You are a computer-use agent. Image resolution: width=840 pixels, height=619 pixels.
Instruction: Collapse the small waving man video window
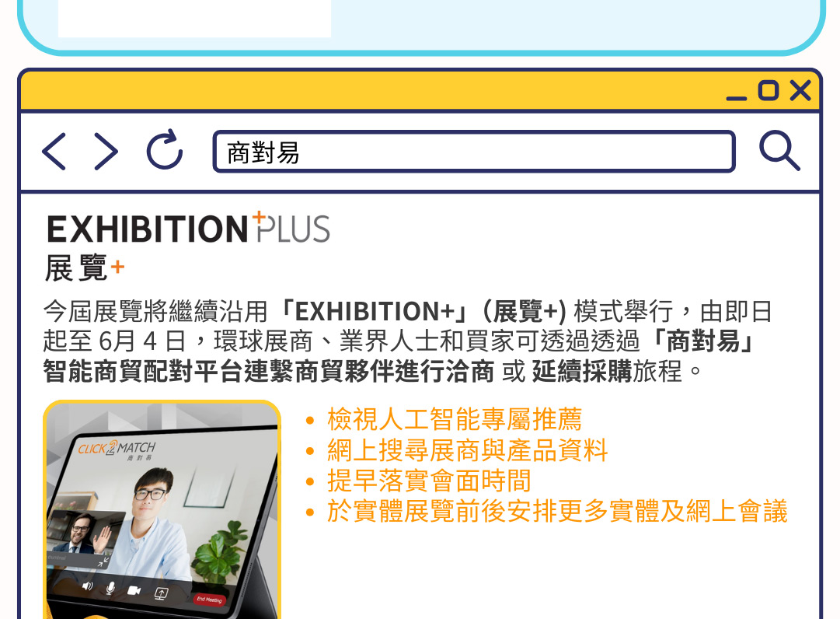(x=103, y=562)
